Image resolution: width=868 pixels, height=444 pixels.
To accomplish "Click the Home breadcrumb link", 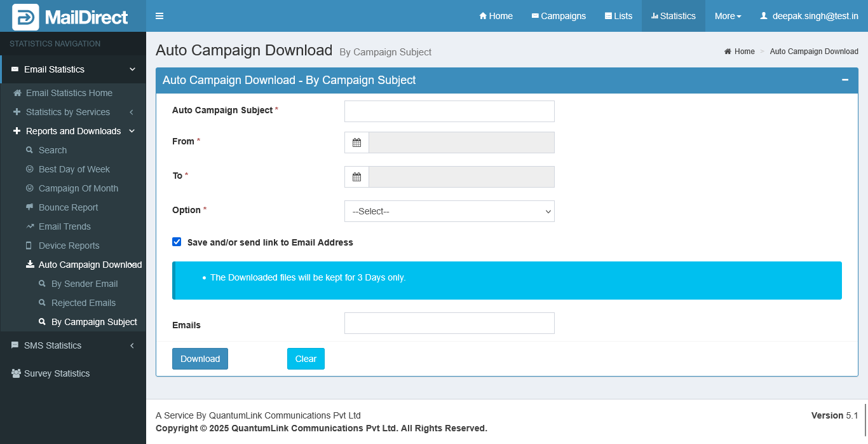I will pyautogui.click(x=744, y=52).
